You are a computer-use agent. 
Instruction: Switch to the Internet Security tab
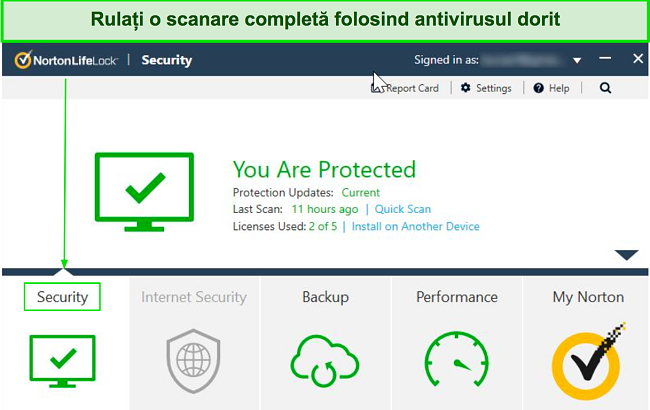193,297
